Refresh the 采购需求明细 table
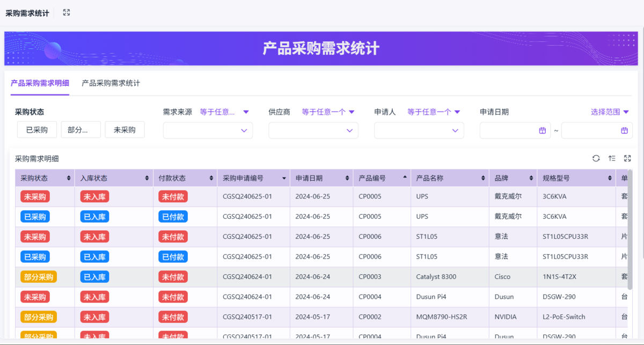 596,158
